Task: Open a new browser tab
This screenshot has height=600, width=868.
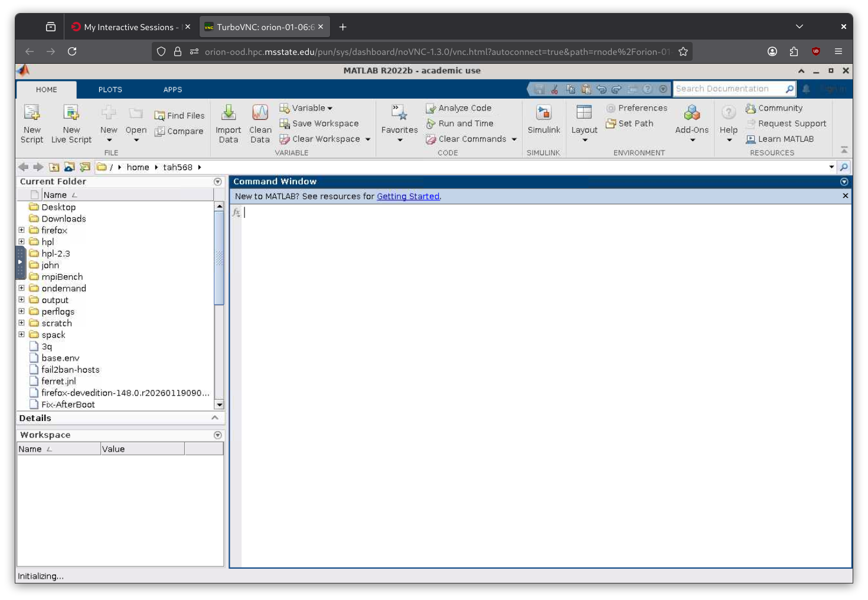Action: tap(343, 27)
